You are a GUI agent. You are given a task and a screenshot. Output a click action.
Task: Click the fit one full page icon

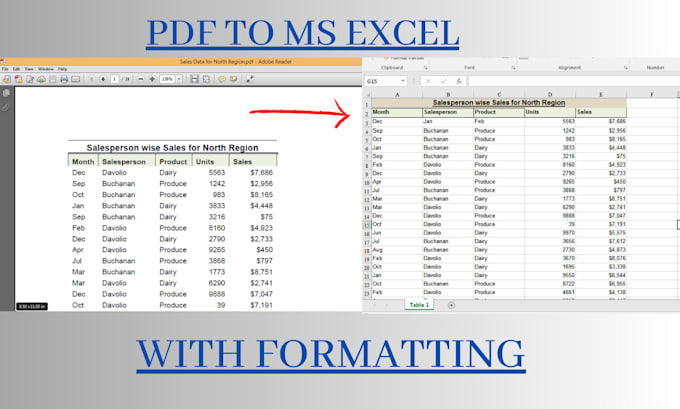point(206,79)
